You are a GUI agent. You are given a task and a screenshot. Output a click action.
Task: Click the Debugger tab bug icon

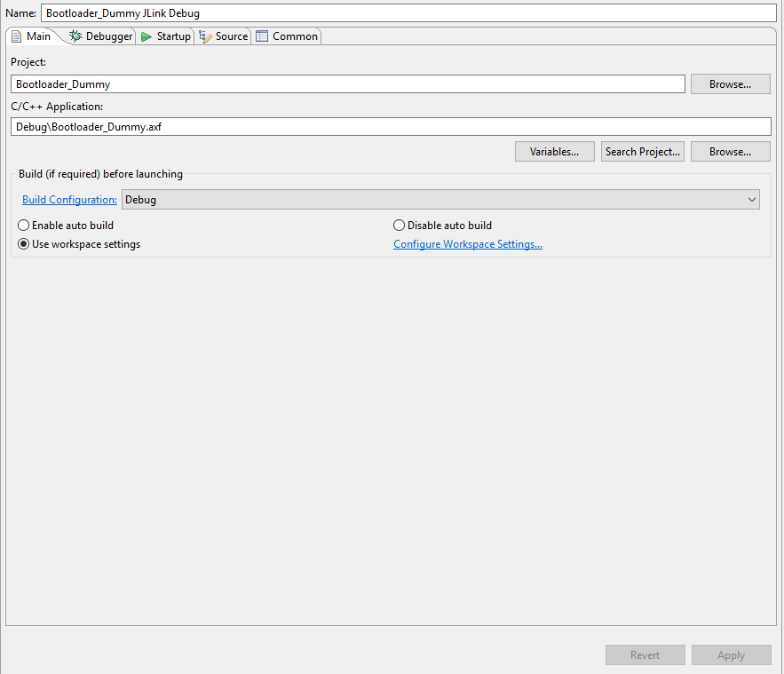click(75, 36)
